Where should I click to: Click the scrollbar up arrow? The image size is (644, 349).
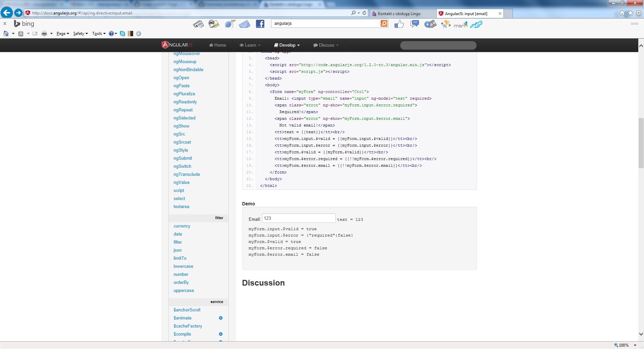641,46
